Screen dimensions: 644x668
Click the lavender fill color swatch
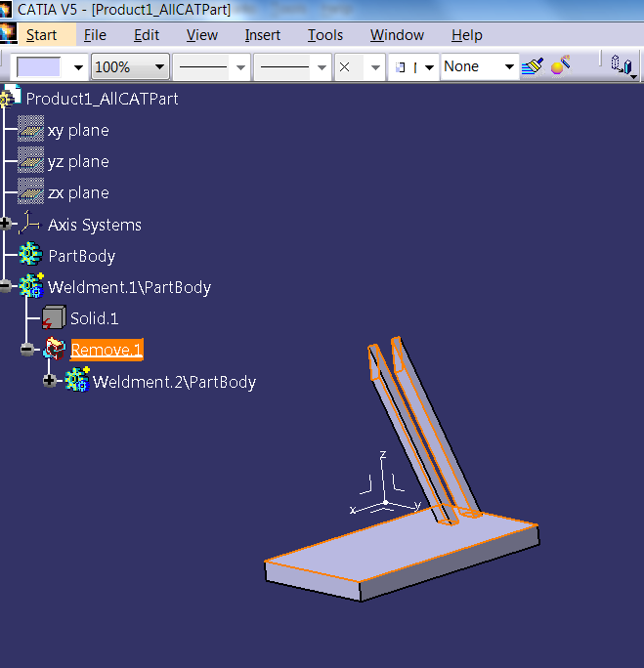tap(38, 67)
